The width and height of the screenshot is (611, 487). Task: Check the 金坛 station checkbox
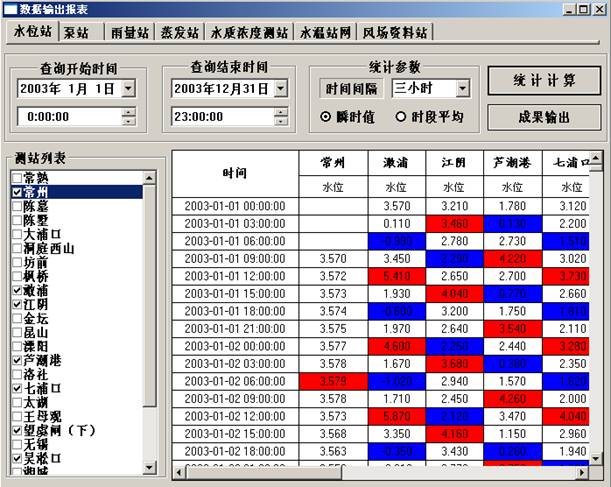coord(17,316)
